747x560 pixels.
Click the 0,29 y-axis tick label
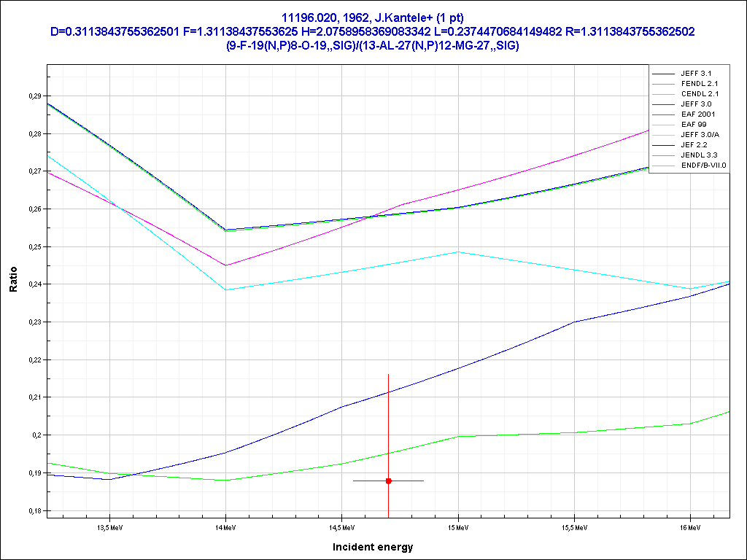pyautogui.click(x=34, y=96)
